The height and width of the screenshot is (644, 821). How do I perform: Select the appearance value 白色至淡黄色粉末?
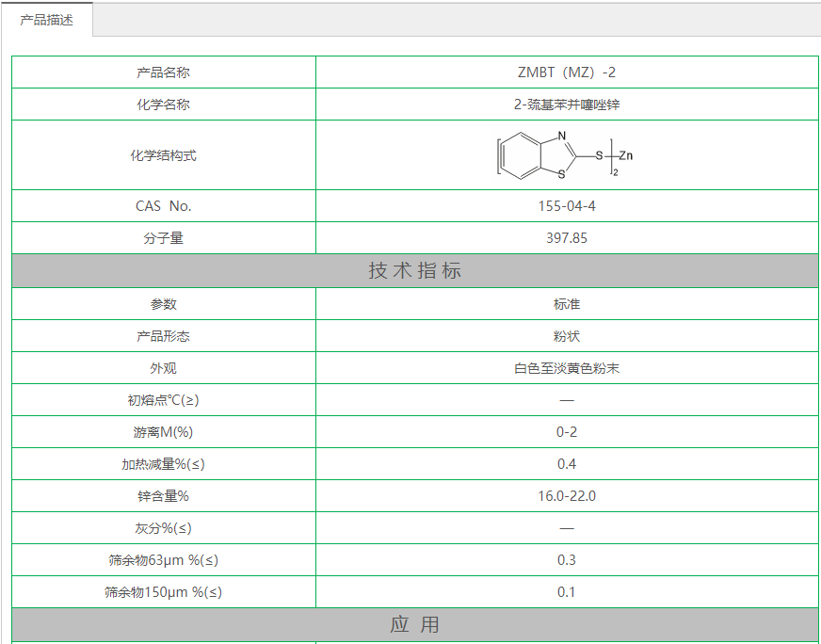pyautogui.click(x=566, y=368)
